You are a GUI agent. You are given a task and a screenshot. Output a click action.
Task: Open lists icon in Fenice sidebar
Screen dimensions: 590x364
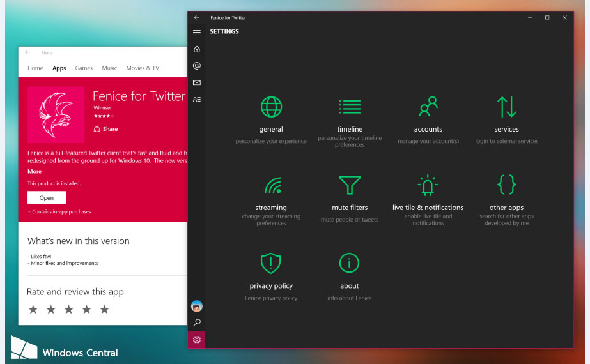pyautogui.click(x=196, y=99)
